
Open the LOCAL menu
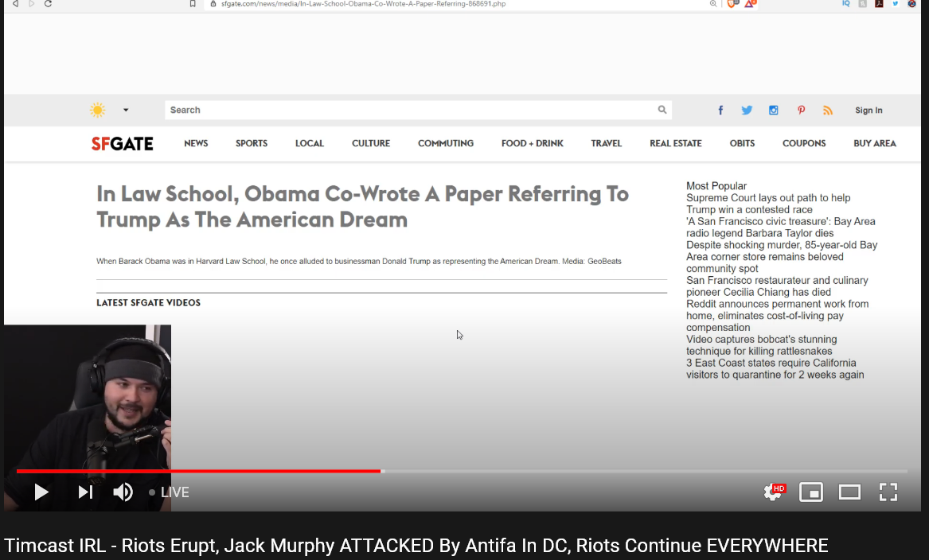tap(310, 143)
